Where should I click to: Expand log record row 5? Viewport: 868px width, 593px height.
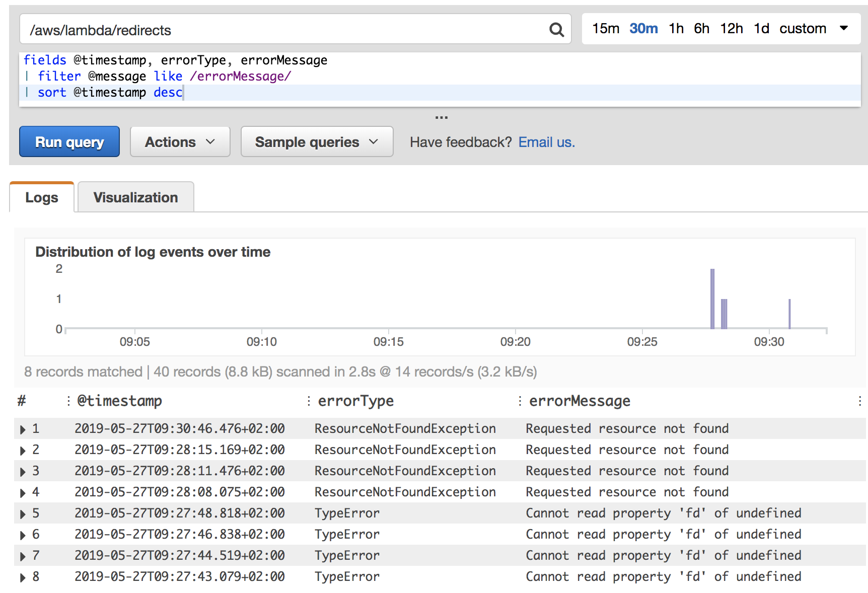(x=23, y=514)
